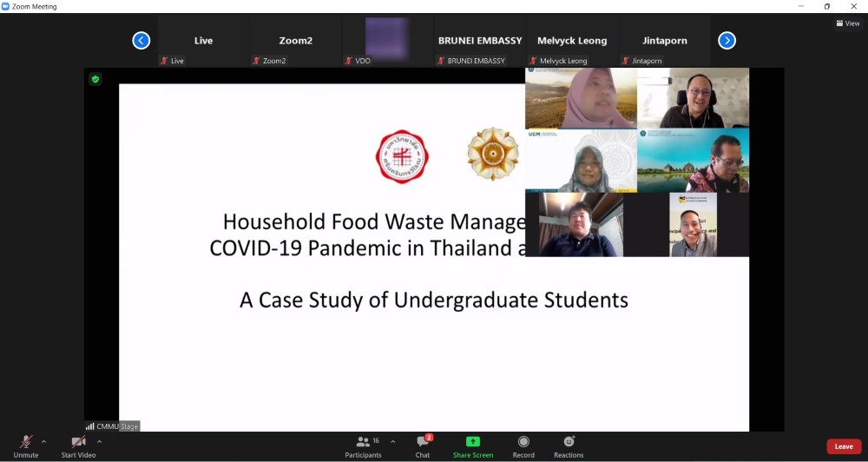
Task: Open the View layout menu
Action: [x=847, y=23]
